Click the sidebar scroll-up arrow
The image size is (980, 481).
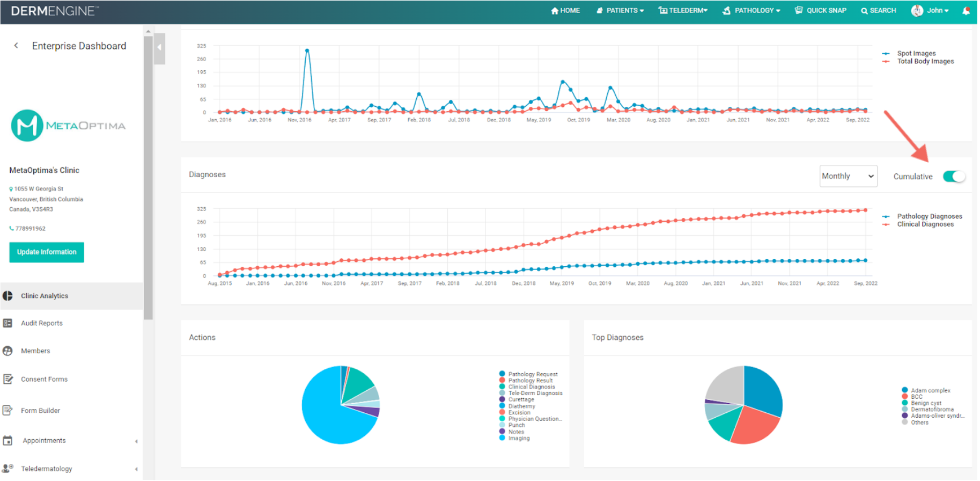(148, 32)
